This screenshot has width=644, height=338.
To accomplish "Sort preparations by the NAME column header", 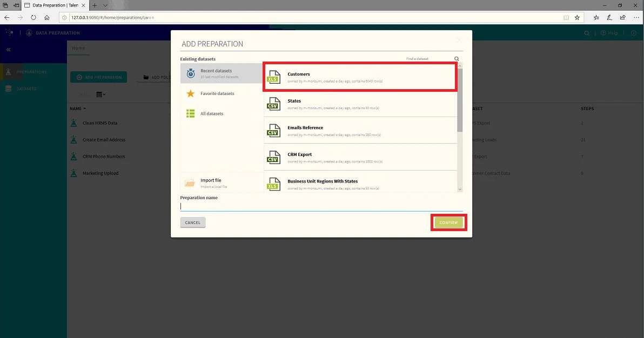I will click(78, 109).
